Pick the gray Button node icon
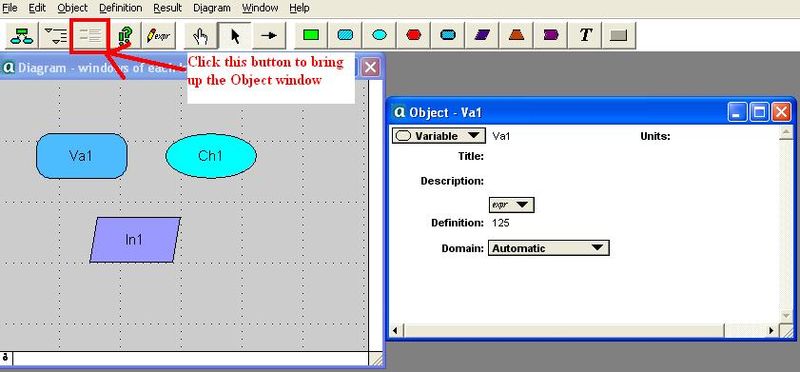The height and width of the screenshot is (372, 800). click(618, 35)
